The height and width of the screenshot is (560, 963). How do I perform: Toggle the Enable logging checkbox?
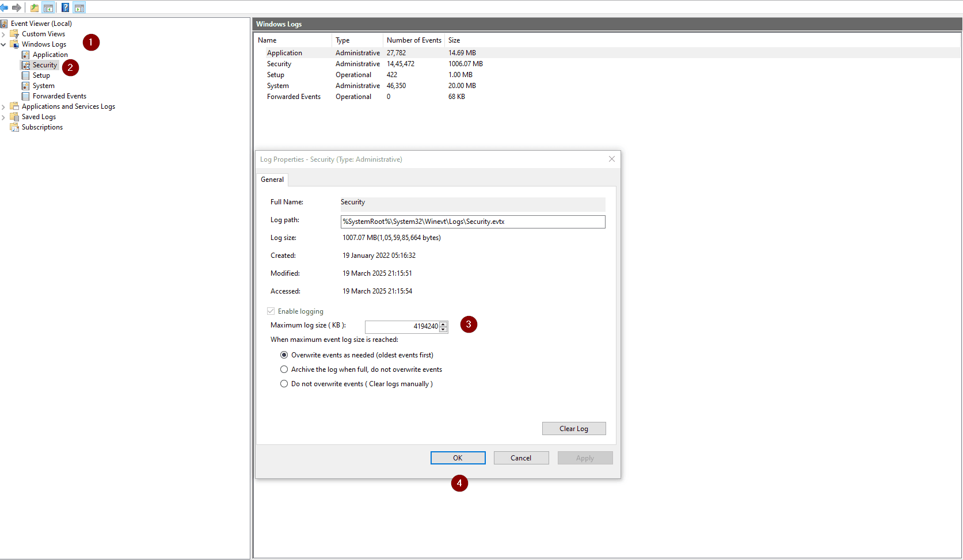pos(271,311)
